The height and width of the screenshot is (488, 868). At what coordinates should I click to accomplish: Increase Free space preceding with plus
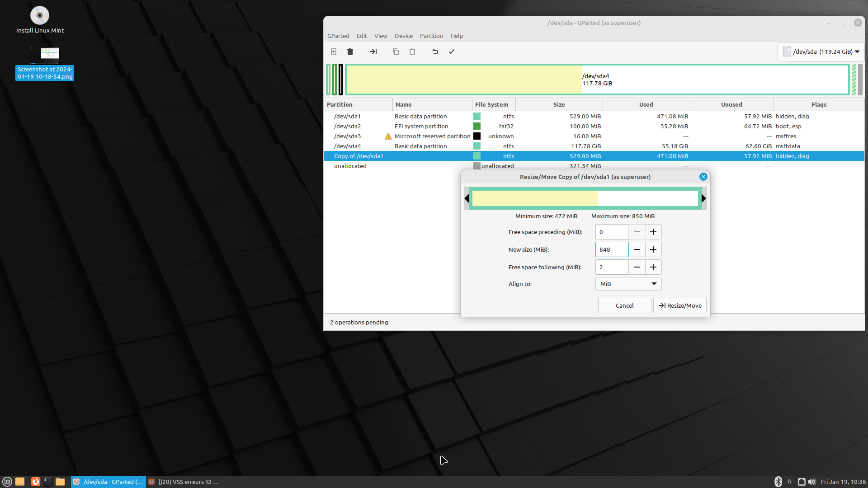pos(653,232)
